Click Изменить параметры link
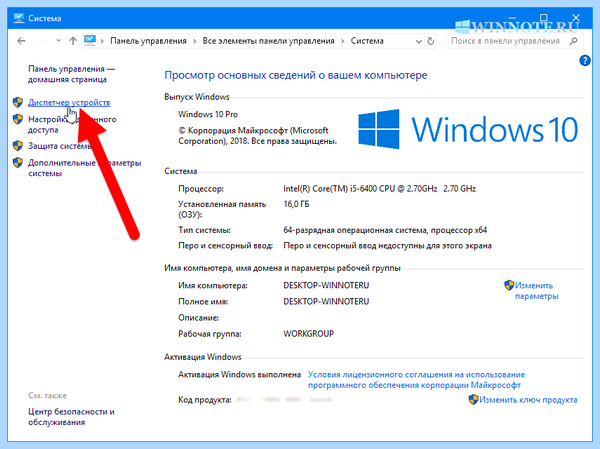Viewport: 600px width, 449px height. coord(536,291)
